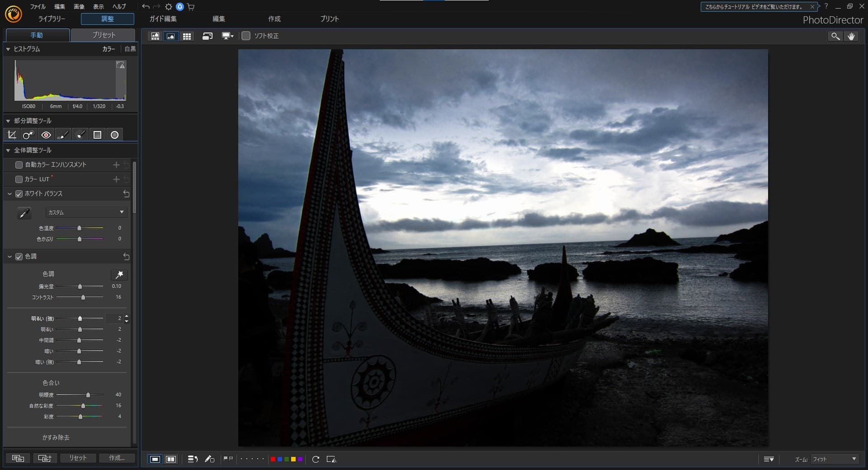Open the プリセット tab

(104, 35)
